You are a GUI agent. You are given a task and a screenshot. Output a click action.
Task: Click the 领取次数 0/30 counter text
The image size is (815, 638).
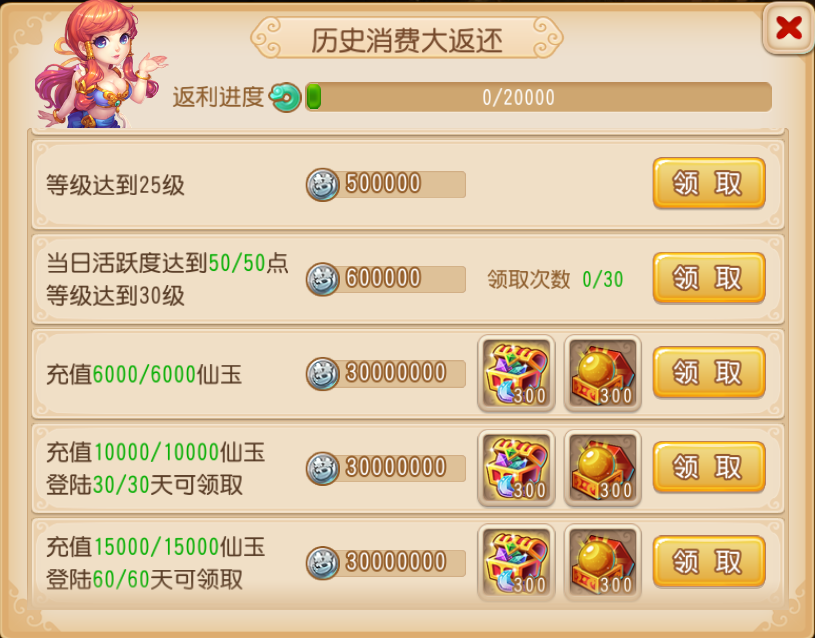click(x=555, y=280)
